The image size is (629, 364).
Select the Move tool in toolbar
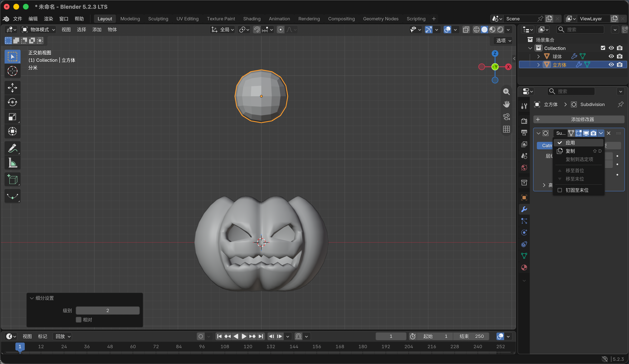12,88
